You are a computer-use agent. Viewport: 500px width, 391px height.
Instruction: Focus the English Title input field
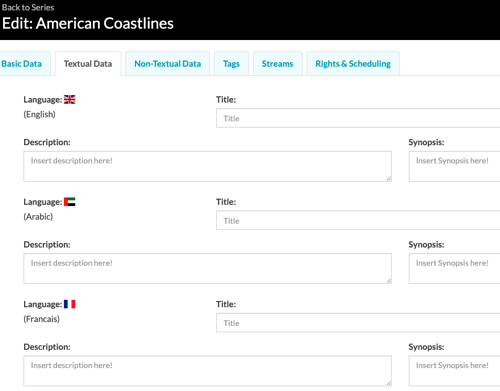358,118
